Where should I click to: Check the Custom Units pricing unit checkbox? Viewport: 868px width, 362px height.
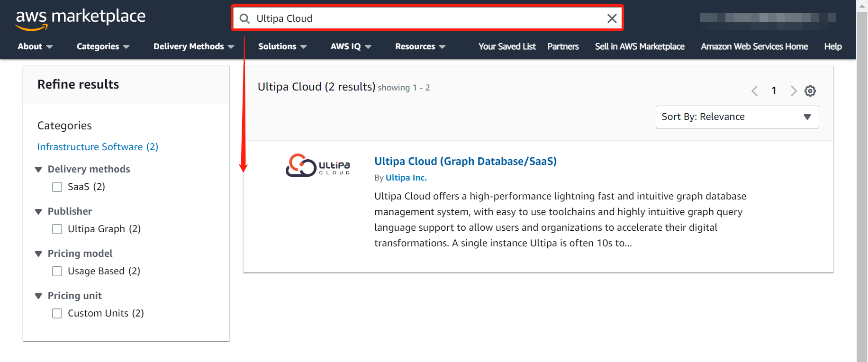[57, 314]
